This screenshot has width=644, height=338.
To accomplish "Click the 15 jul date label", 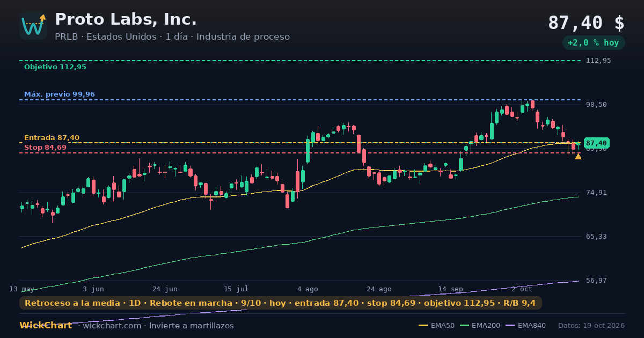I will tap(236, 289).
